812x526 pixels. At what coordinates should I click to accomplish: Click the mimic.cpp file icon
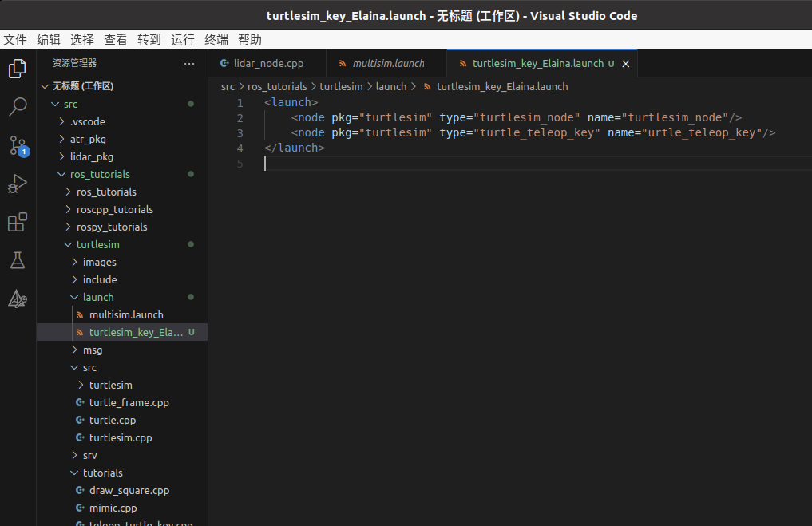(80, 508)
